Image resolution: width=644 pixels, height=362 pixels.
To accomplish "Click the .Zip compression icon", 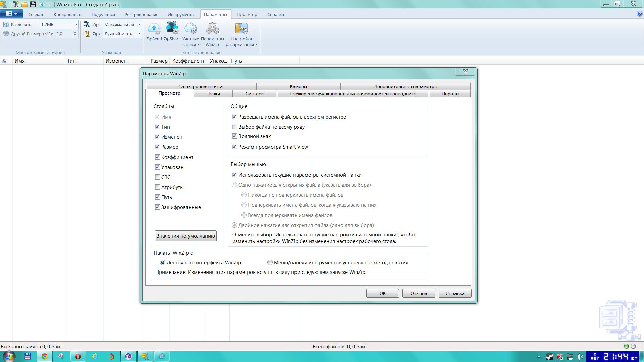I will click(x=87, y=24).
